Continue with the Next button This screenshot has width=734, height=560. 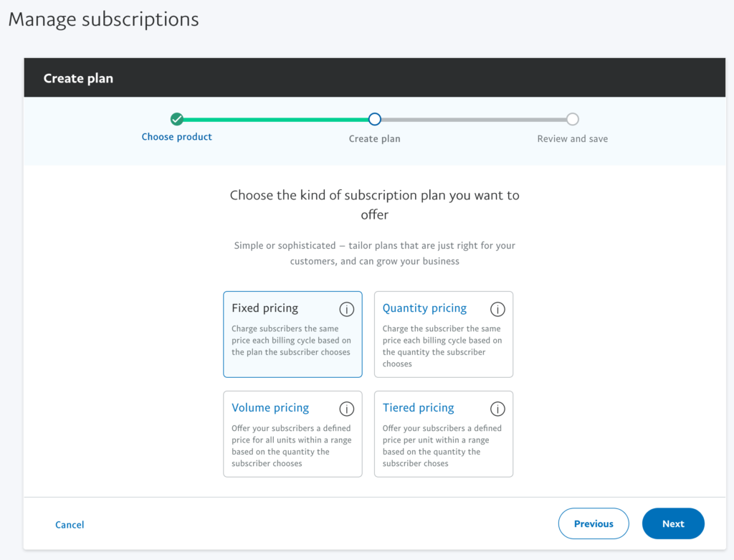[673, 523]
